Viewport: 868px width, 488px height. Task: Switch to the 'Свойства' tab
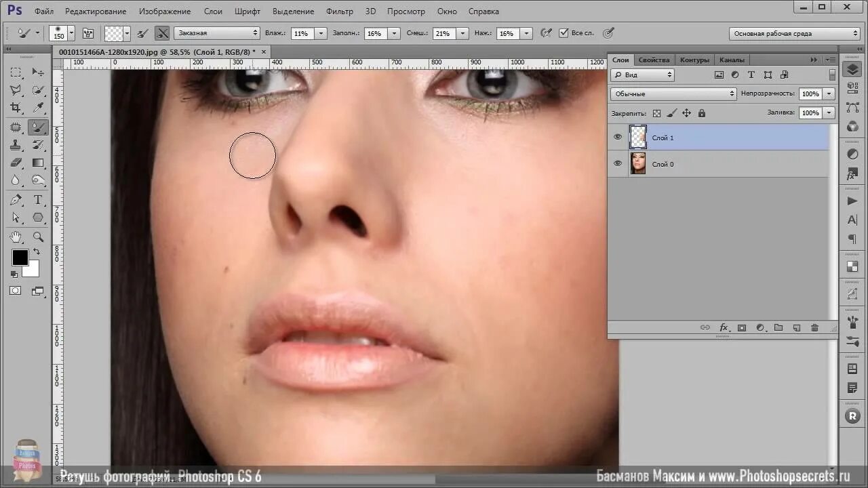654,60
